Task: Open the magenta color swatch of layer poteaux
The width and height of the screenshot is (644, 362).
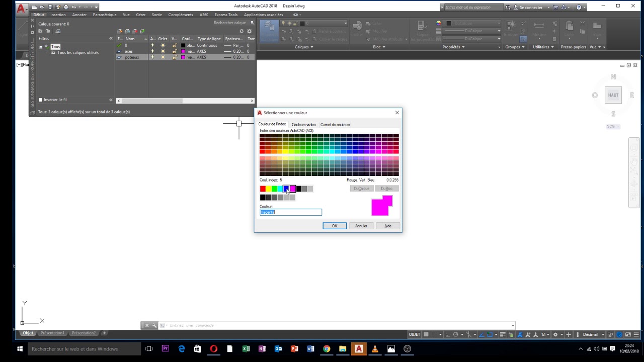Action: click(183, 57)
